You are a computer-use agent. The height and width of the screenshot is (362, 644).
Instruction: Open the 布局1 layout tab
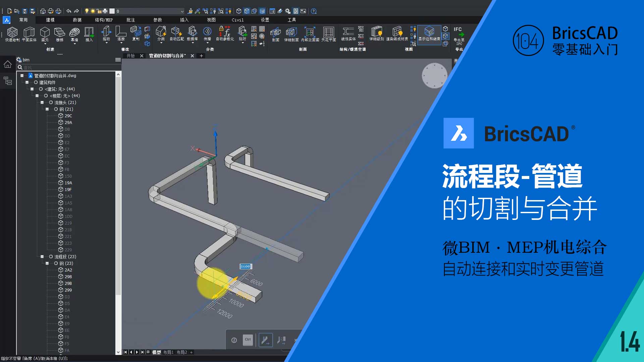tap(168, 352)
